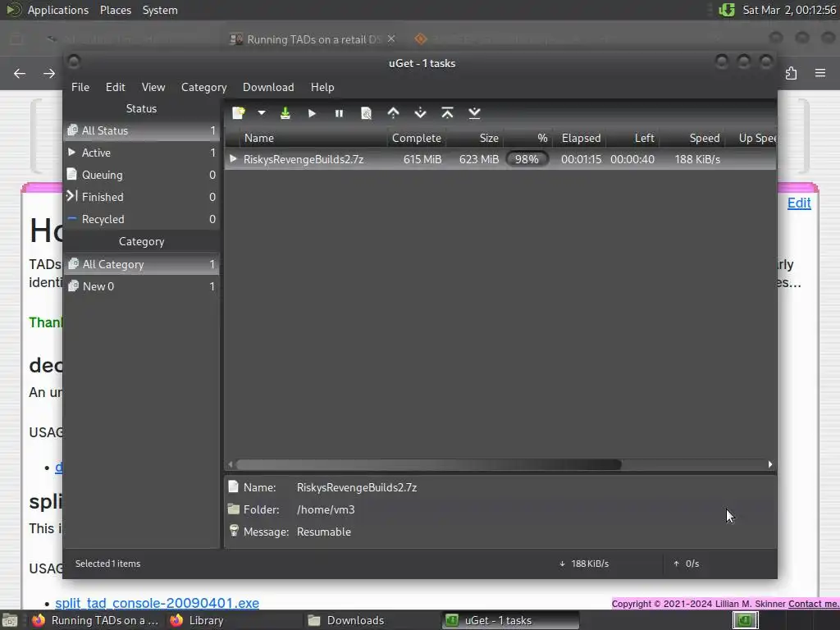The image size is (840, 630).
Task: Select the All Category row
Action: point(141,264)
